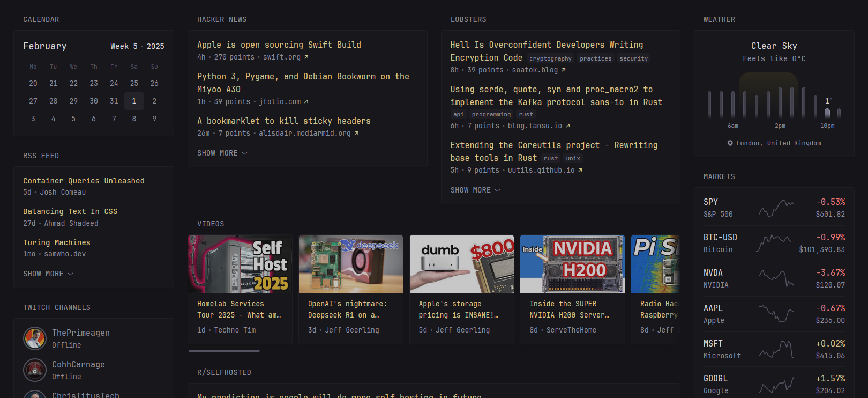
Task: Click the London location pin icon
Action: click(730, 143)
